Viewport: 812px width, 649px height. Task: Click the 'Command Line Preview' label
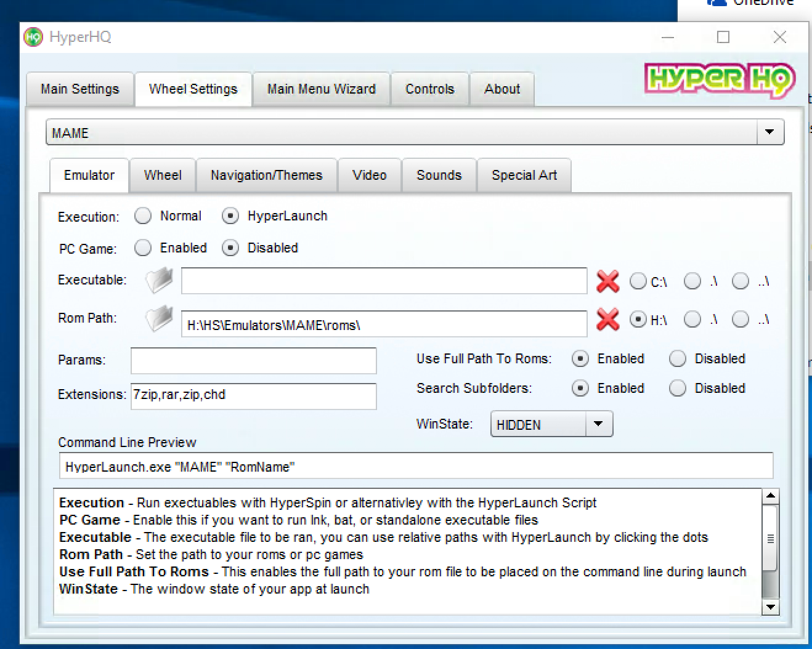coord(127,442)
